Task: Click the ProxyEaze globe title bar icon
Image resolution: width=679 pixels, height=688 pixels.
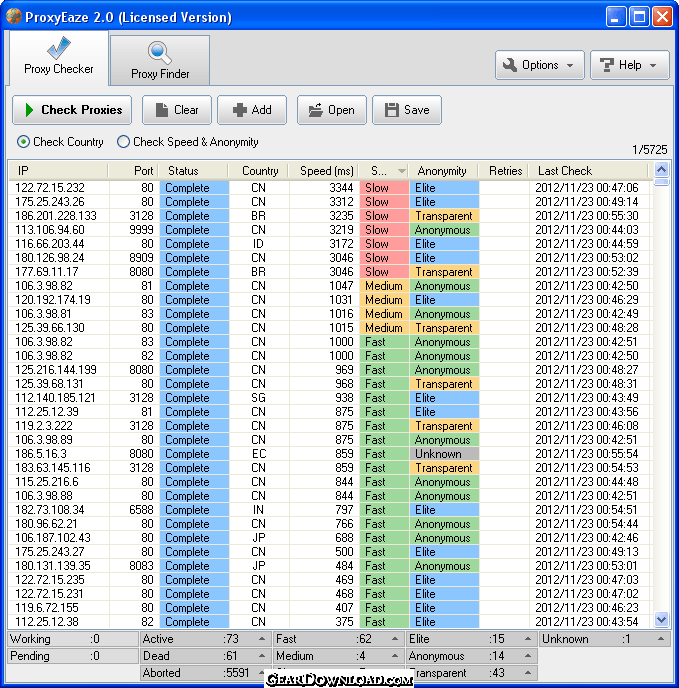Action: tap(14, 17)
